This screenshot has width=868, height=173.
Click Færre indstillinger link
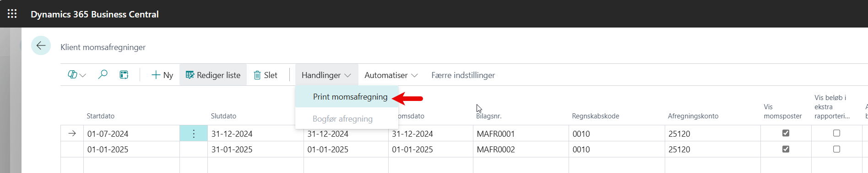coord(463,75)
